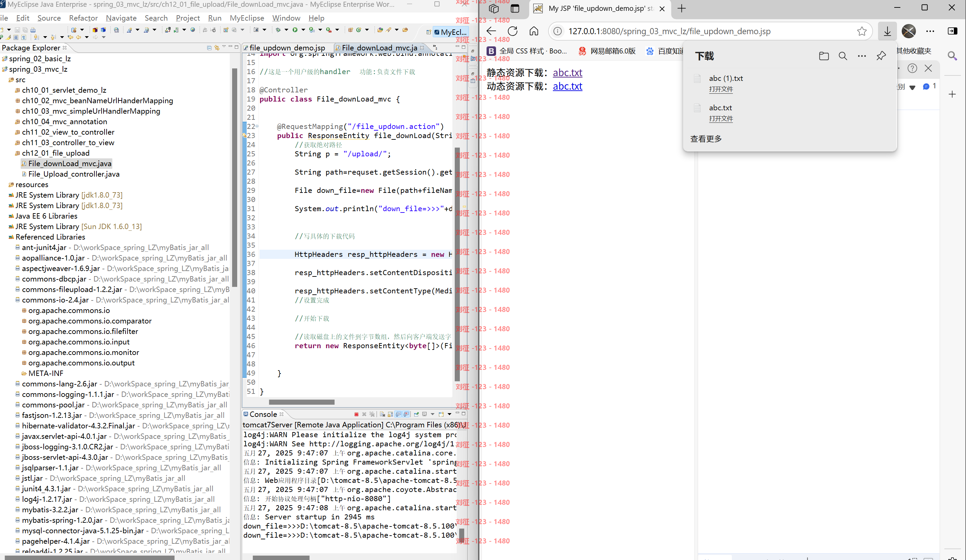Click 打开文件 under abc.txt download
This screenshot has width=966, height=560.
pos(721,119)
